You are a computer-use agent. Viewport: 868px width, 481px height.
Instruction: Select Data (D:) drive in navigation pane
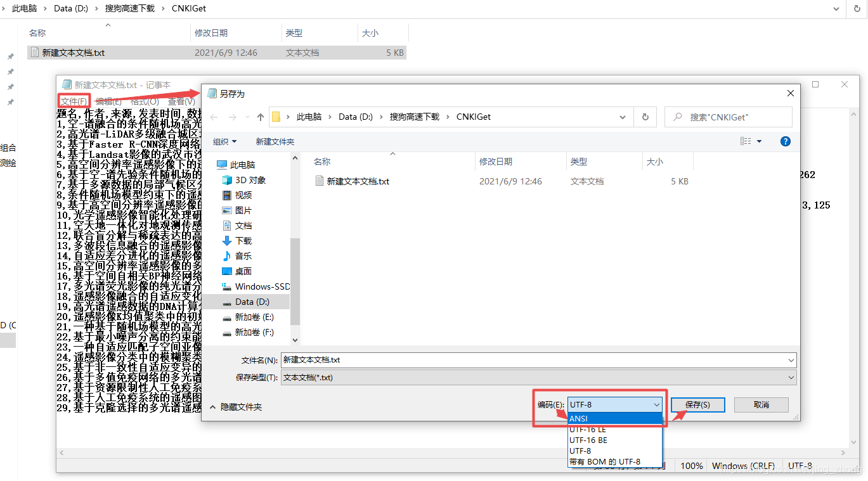click(x=245, y=302)
